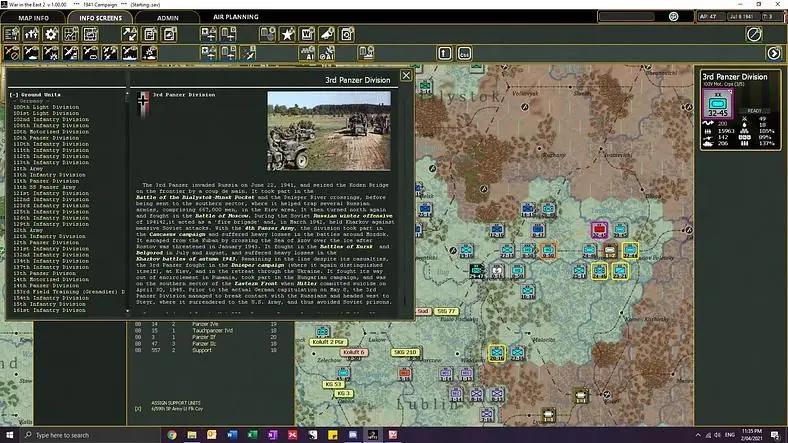Open the MAP INFO tab

pyautogui.click(x=33, y=18)
